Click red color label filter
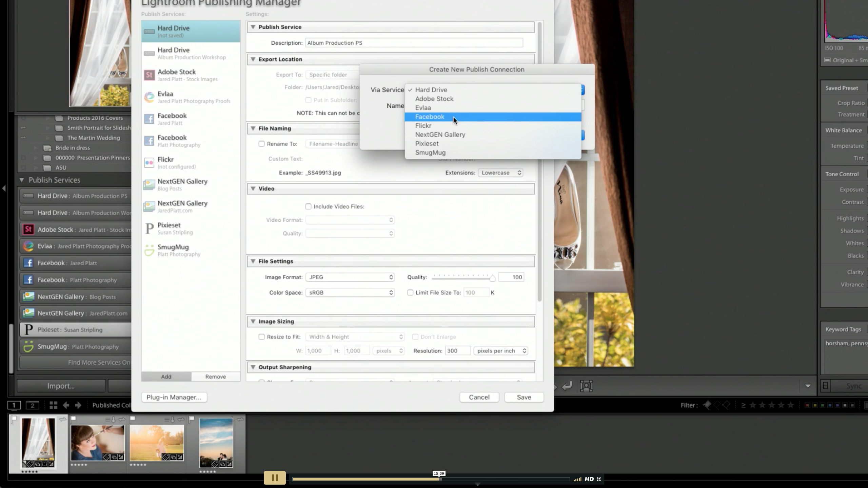 [807, 405]
